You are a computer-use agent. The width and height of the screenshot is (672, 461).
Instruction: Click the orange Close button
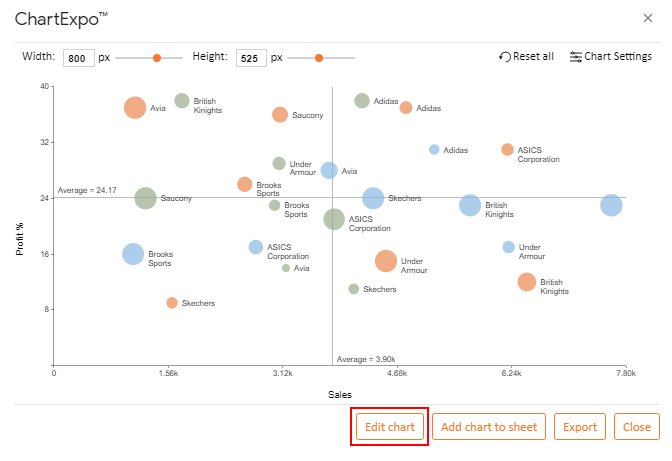click(636, 427)
